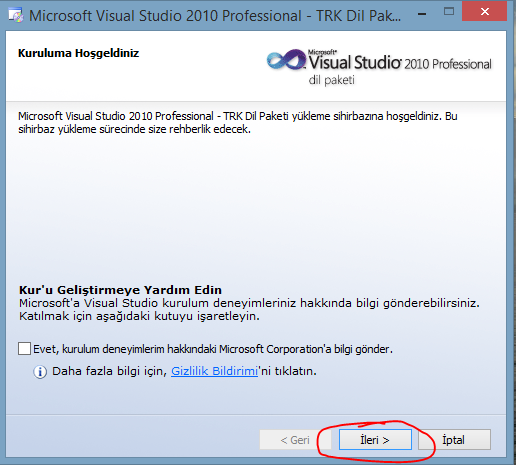
Task: Click the İleri > button
Action: click(x=375, y=440)
